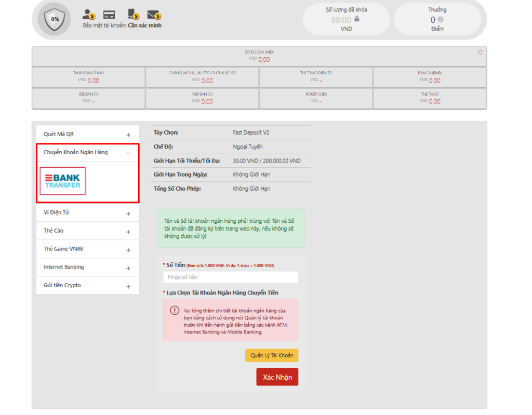
Task: Click the 30.00 VND / 200,000.00 VND limit
Action: [267, 161]
